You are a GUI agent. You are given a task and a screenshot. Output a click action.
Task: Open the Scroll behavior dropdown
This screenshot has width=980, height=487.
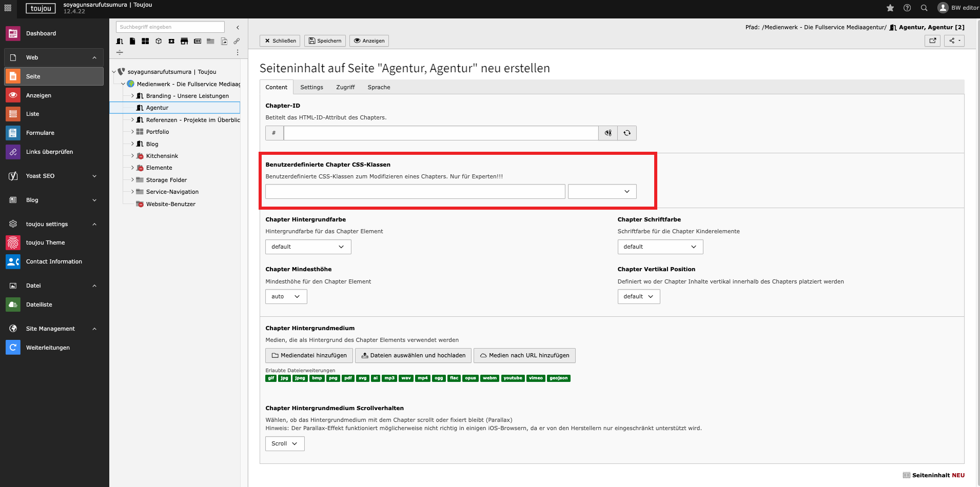pyautogui.click(x=285, y=443)
